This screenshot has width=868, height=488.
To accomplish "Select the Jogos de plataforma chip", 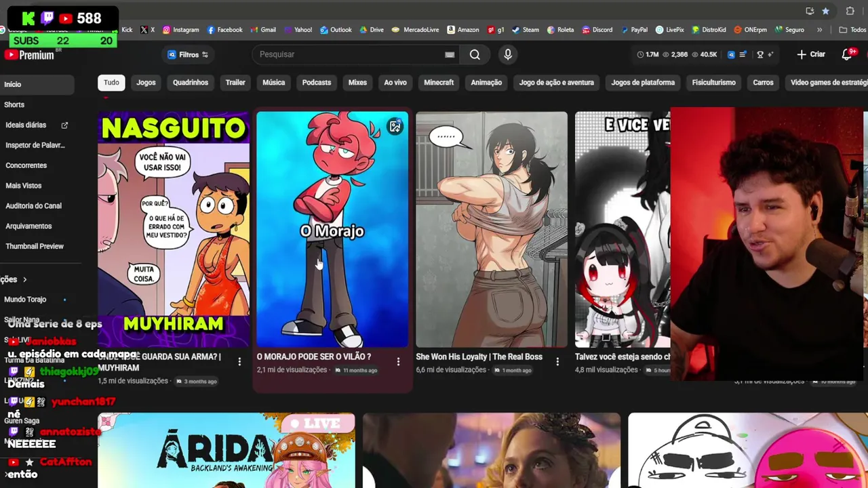I will click(643, 82).
